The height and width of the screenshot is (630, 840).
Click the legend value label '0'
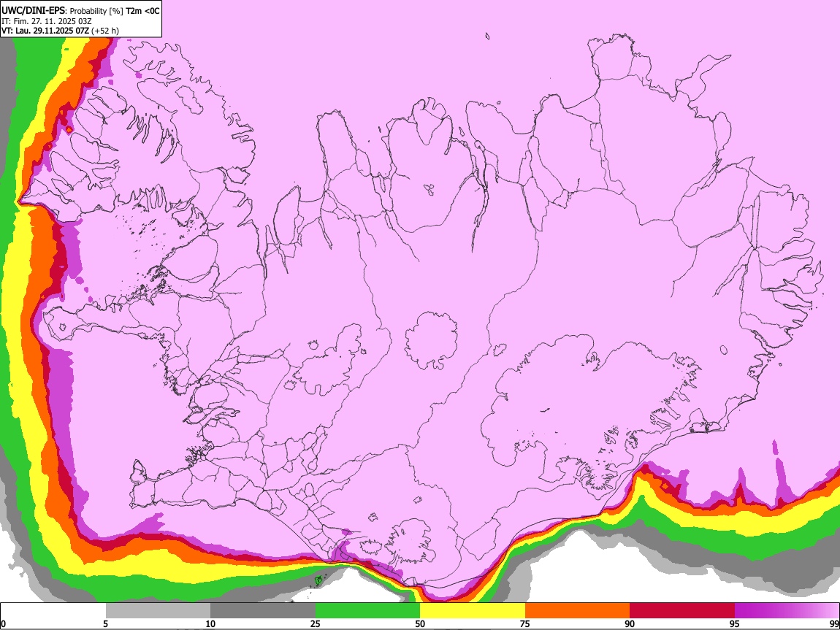[3, 623]
